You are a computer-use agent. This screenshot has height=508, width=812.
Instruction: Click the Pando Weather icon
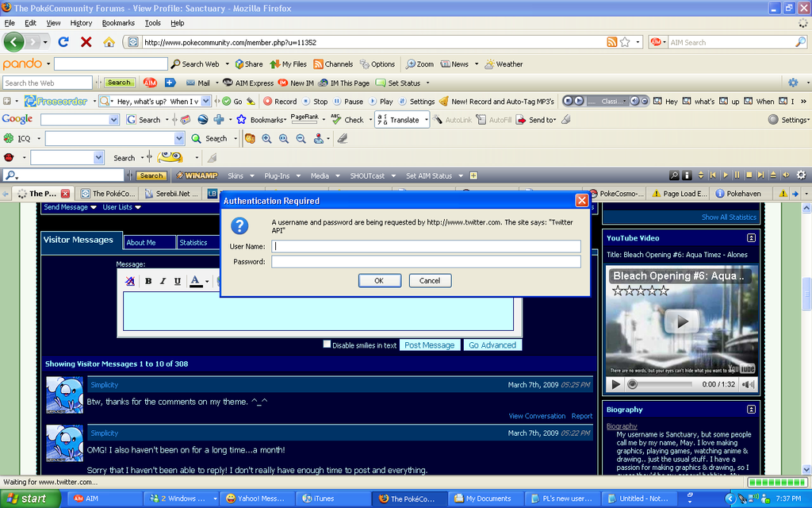pos(489,64)
